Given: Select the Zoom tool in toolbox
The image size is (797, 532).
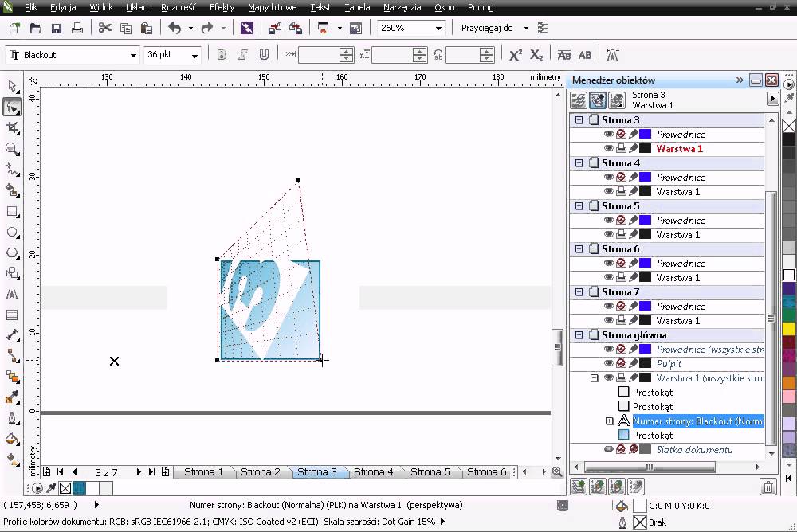Looking at the screenshot, I should 12,149.
